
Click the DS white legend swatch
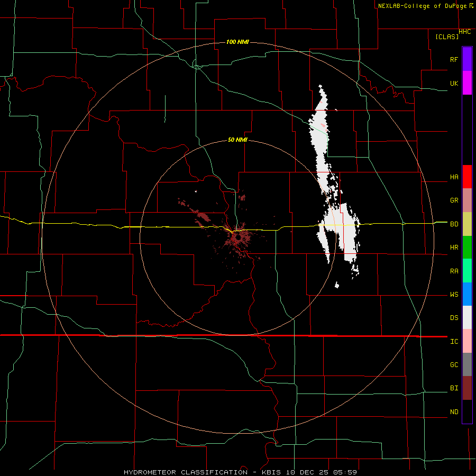467,317
